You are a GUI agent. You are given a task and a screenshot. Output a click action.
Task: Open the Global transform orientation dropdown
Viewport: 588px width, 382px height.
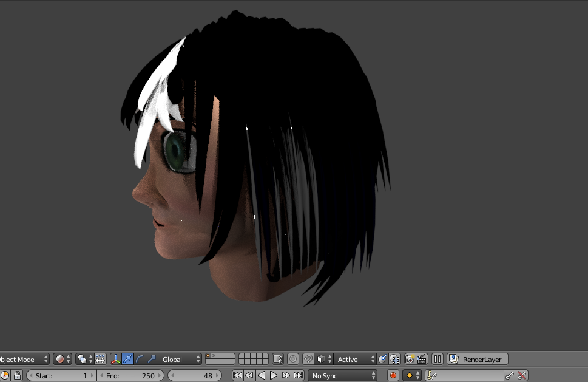pyautogui.click(x=180, y=359)
